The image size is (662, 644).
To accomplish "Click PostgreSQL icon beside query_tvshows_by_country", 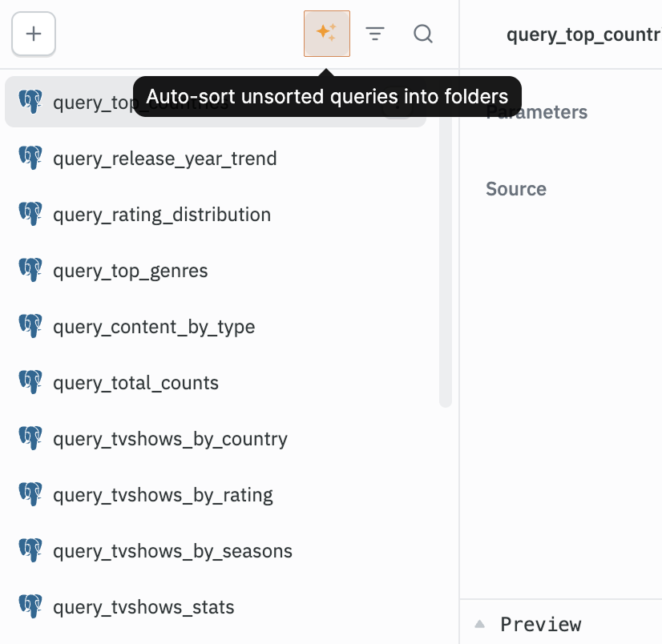I will tap(30, 438).
